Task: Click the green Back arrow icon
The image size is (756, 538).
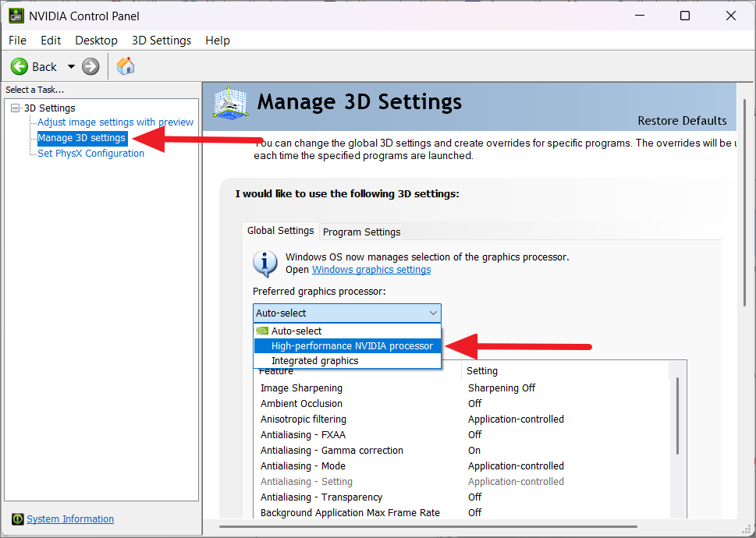Action: tap(20, 66)
